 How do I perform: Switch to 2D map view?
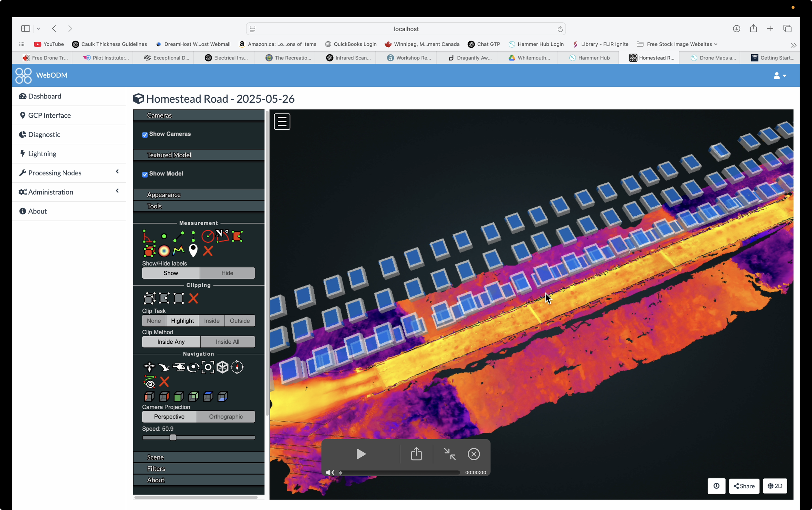click(x=775, y=486)
